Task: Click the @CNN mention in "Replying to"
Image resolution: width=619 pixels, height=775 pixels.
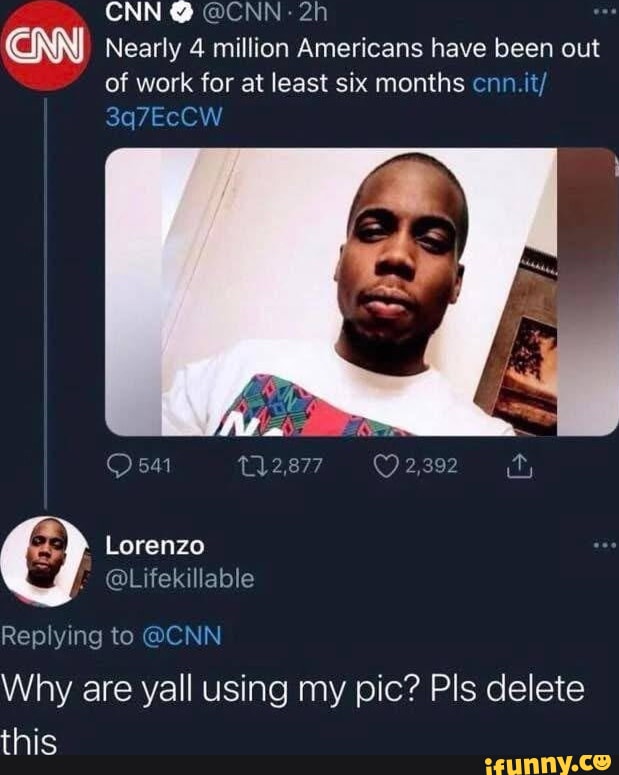Action: (184, 635)
